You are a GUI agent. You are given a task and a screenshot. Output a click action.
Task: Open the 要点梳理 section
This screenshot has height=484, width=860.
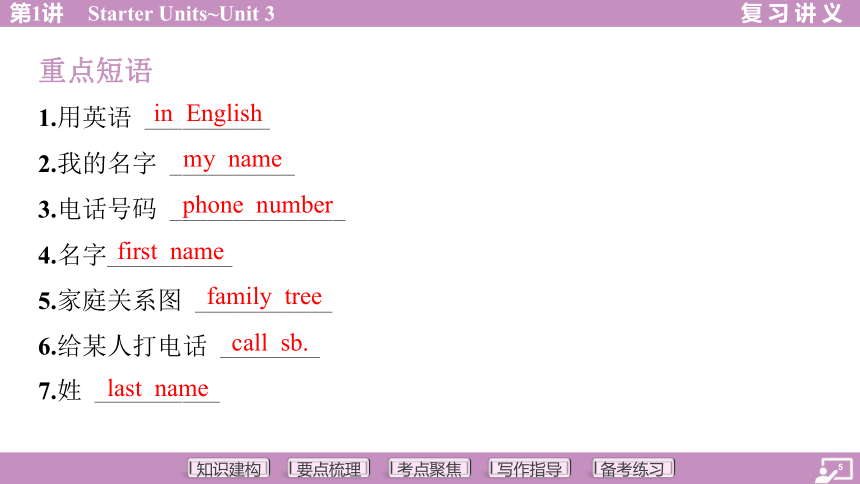329,469
